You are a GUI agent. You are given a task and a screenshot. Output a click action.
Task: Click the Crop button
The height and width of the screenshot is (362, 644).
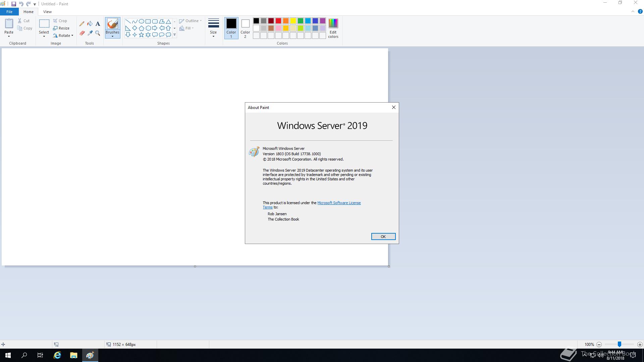(60, 21)
